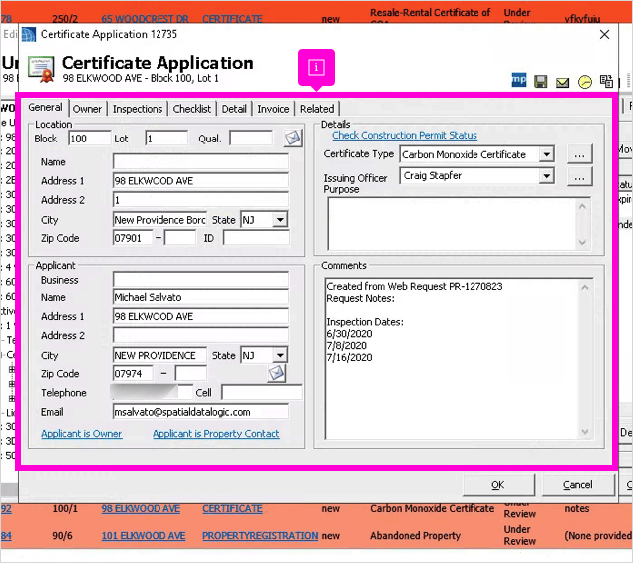Click the Location City field
Screen dimensions: 633x563
(160, 220)
